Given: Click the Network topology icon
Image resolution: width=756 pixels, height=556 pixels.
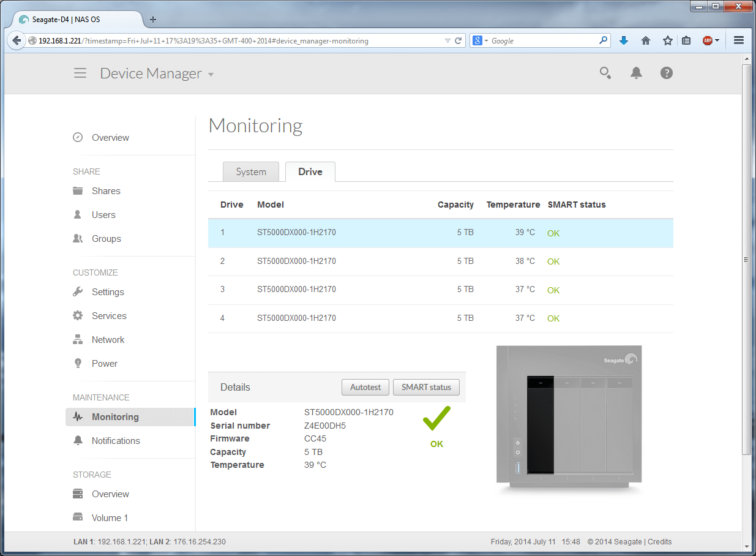Looking at the screenshot, I should (x=78, y=340).
